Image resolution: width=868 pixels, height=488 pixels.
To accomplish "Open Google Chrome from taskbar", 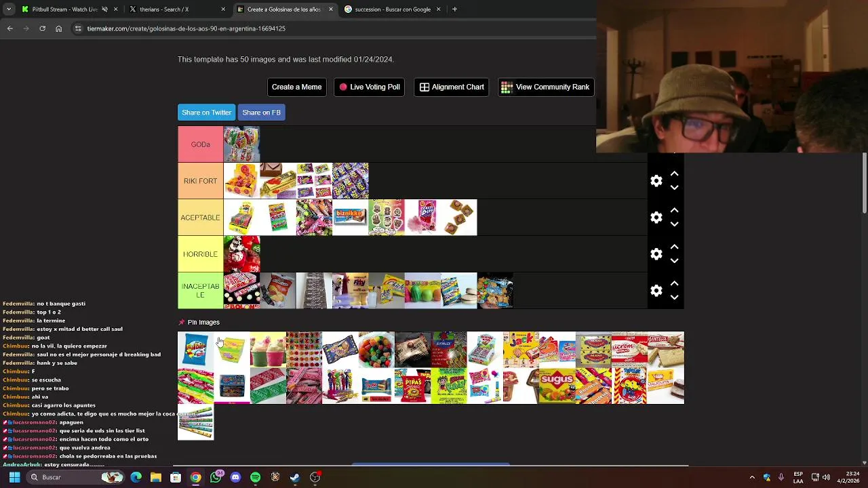I will [195, 477].
